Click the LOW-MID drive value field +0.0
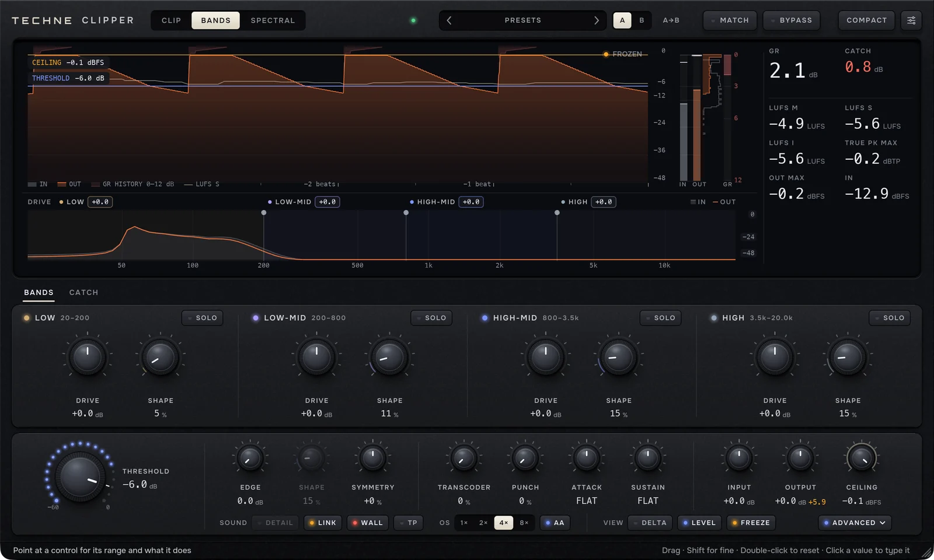934x560 pixels. pos(327,202)
